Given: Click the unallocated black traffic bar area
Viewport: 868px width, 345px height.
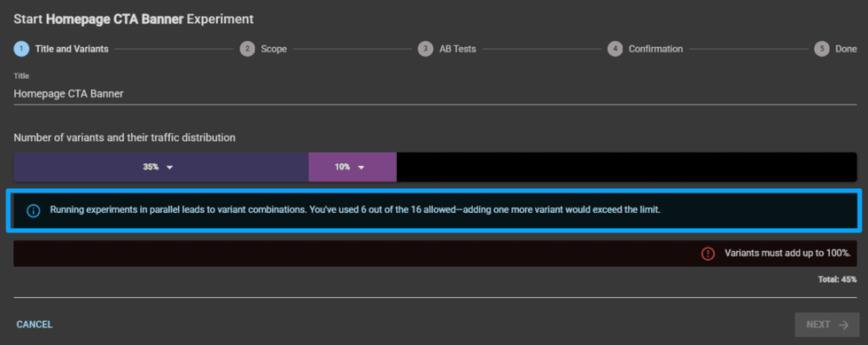Looking at the screenshot, I should pyautogui.click(x=627, y=167).
